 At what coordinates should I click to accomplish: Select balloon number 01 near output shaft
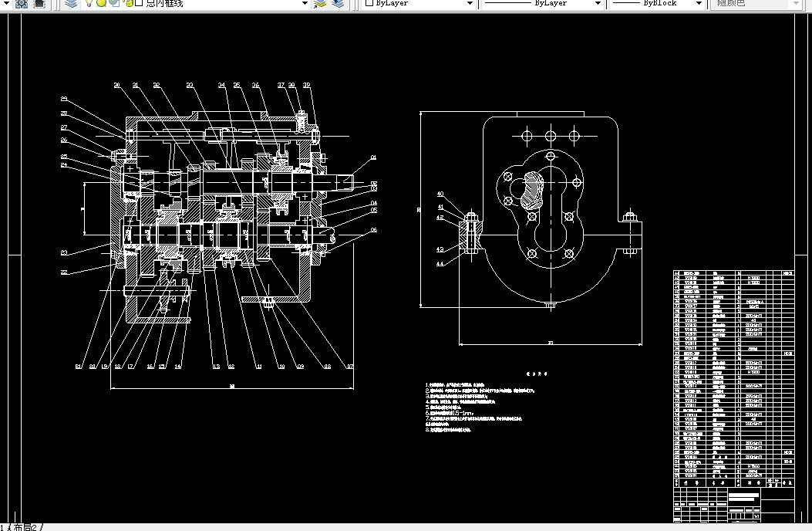373,157
